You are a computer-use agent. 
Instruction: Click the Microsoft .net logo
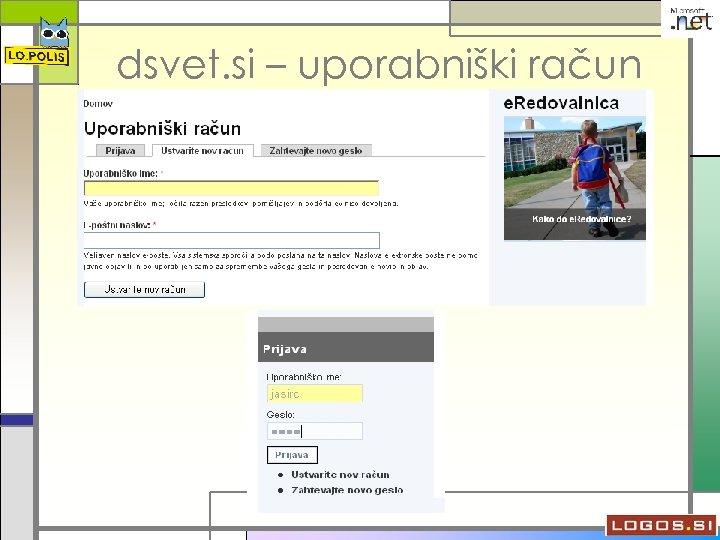point(692,19)
